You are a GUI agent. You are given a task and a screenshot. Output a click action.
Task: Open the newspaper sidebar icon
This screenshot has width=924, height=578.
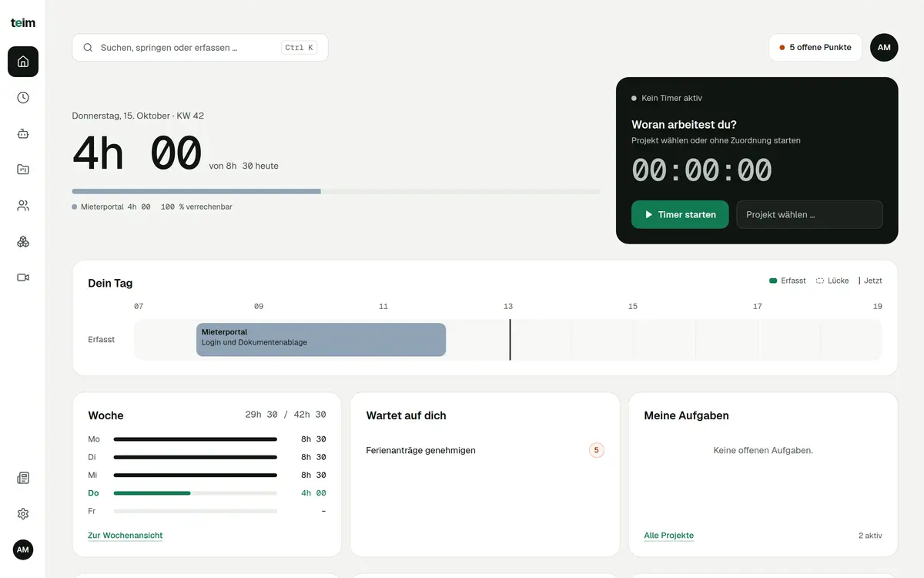[23, 478]
